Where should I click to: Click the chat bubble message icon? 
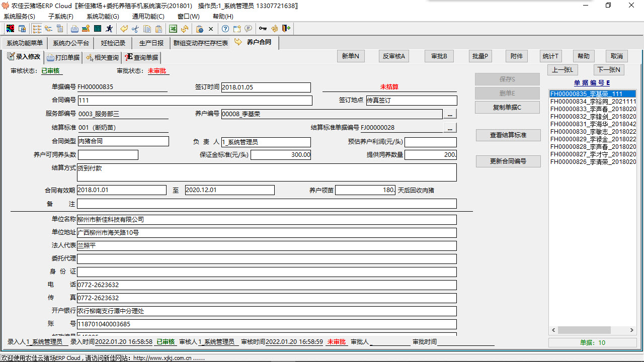[248, 29]
